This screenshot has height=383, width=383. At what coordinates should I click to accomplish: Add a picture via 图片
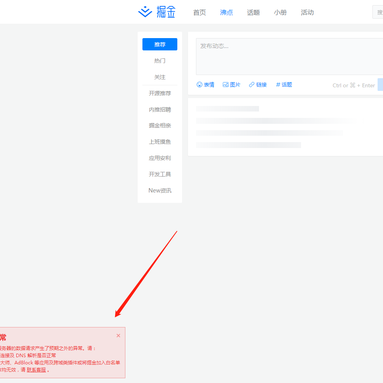pyautogui.click(x=231, y=85)
